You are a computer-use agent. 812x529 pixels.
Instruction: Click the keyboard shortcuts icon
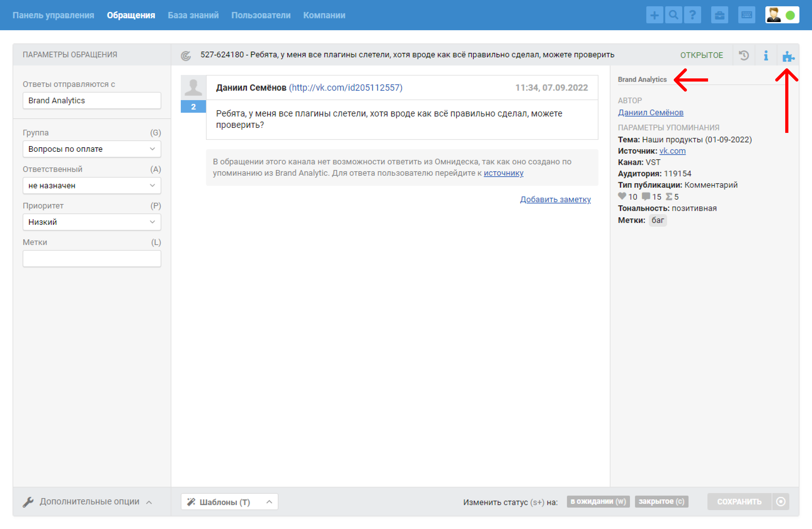coord(746,15)
